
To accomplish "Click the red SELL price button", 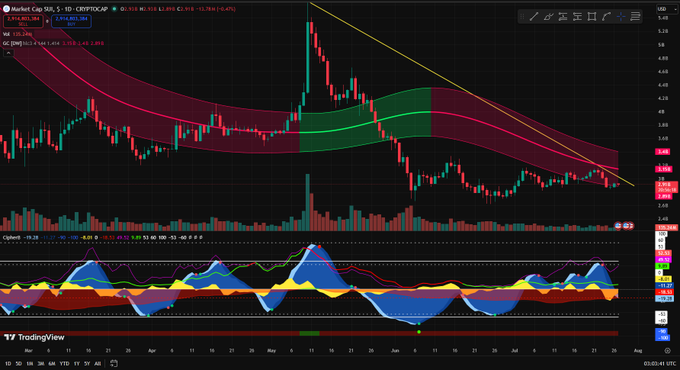I will [x=23, y=21].
